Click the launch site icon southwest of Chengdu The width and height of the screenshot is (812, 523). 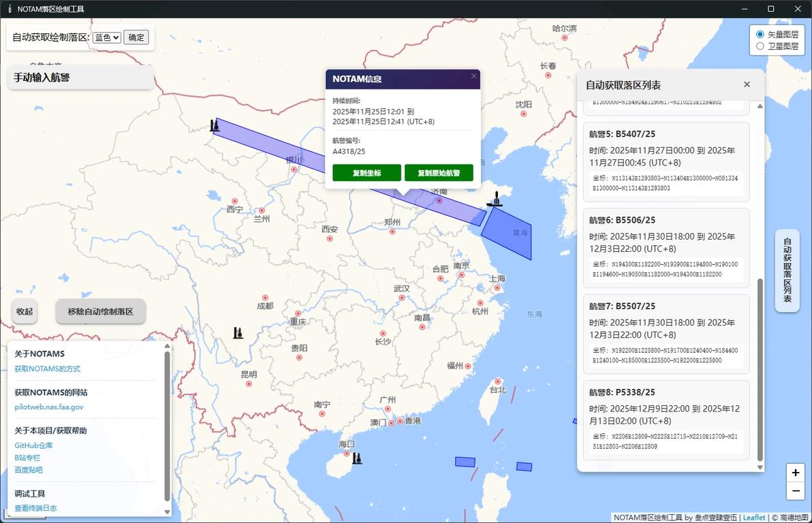[x=238, y=332]
